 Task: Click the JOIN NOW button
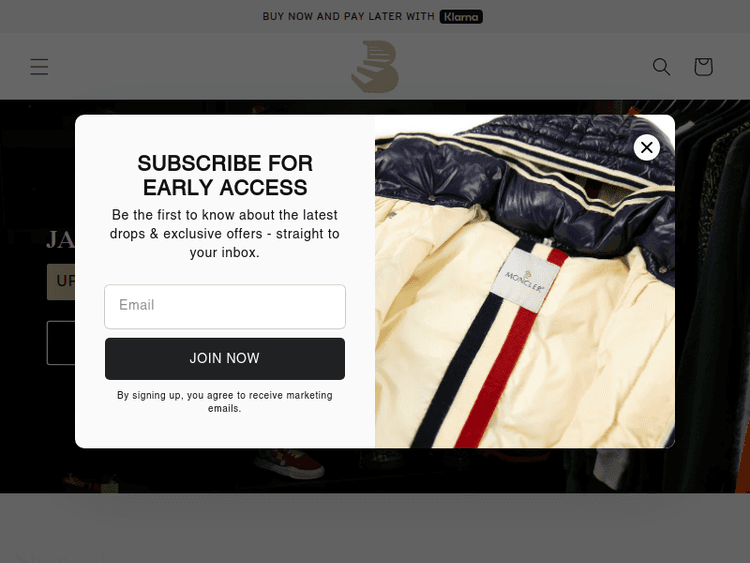(225, 359)
